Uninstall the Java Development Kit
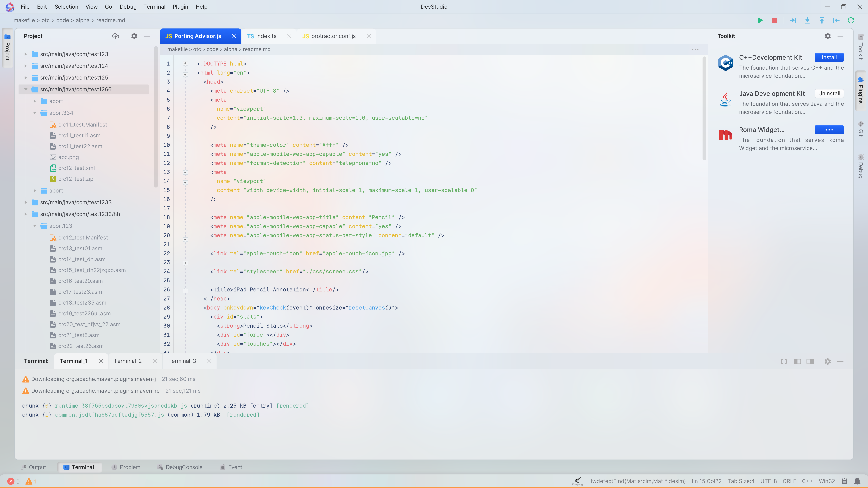Viewport: 868px width, 488px height. 829,93
